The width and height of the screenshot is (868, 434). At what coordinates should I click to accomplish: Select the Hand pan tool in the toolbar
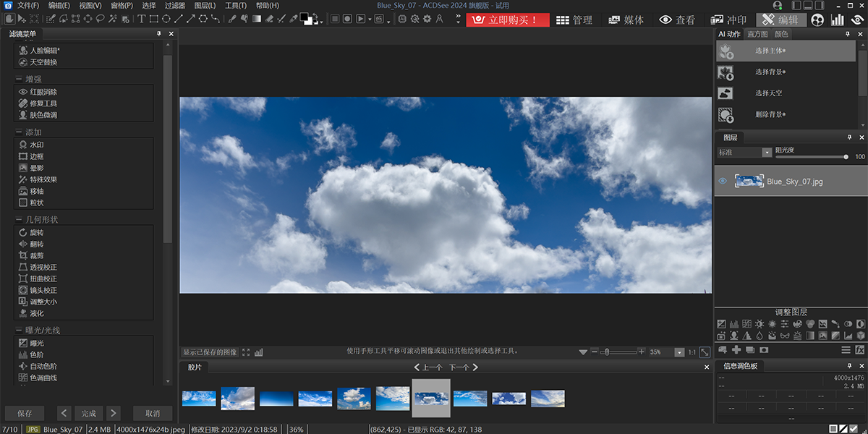coord(9,20)
